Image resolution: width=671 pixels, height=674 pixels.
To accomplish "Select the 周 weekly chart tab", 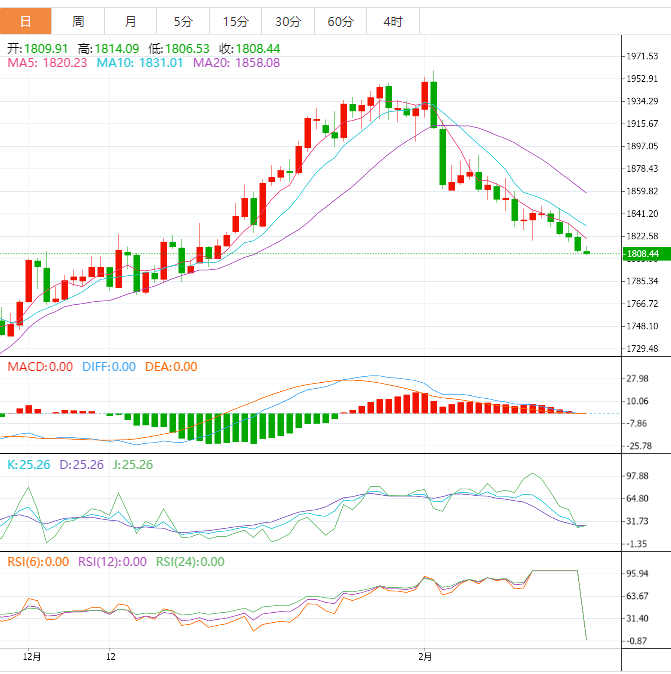I will (78, 21).
